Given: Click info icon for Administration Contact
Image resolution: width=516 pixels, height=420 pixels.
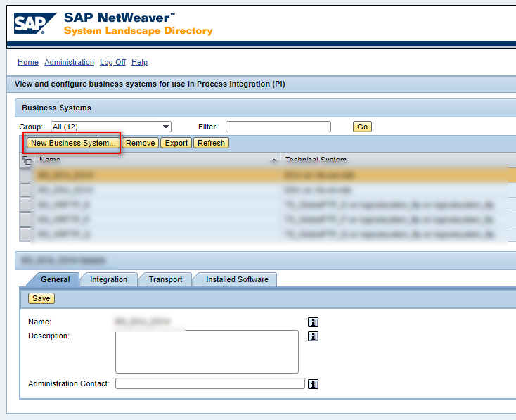Looking at the screenshot, I should coord(314,384).
